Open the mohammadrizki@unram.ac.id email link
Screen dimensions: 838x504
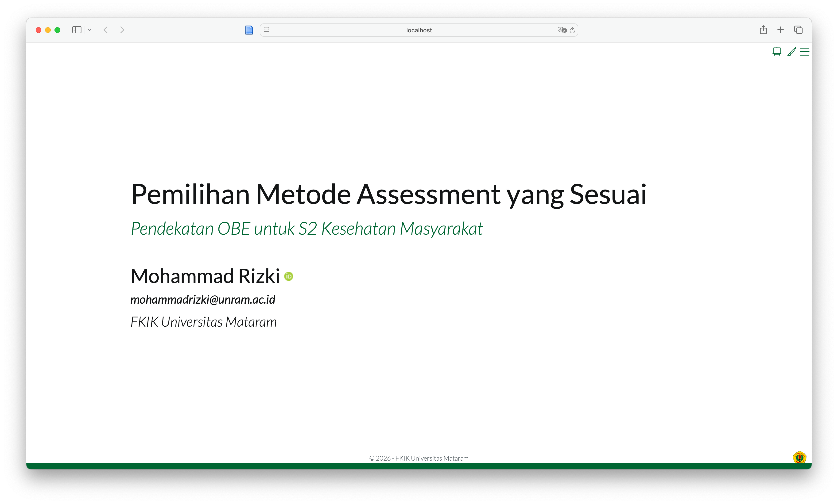click(x=203, y=300)
